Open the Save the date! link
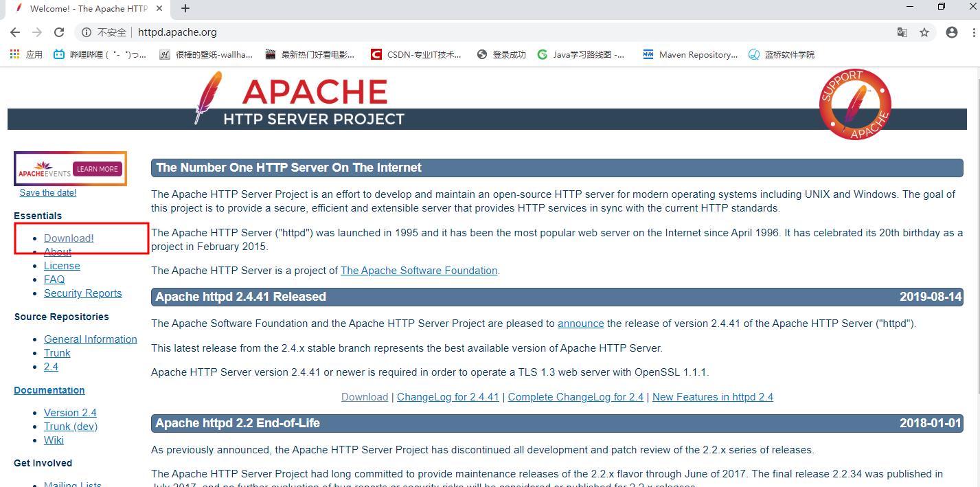The width and height of the screenshot is (980, 487). 48,192
